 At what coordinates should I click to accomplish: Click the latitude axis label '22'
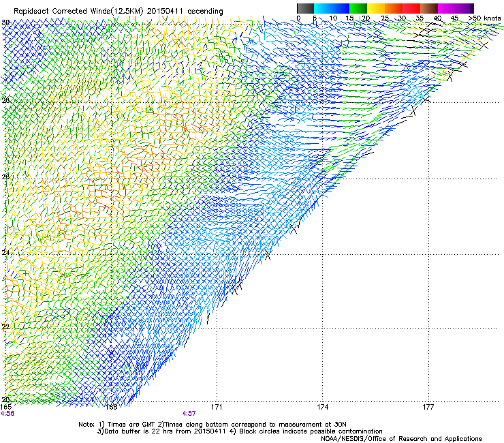pyautogui.click(x=5, y=327)
